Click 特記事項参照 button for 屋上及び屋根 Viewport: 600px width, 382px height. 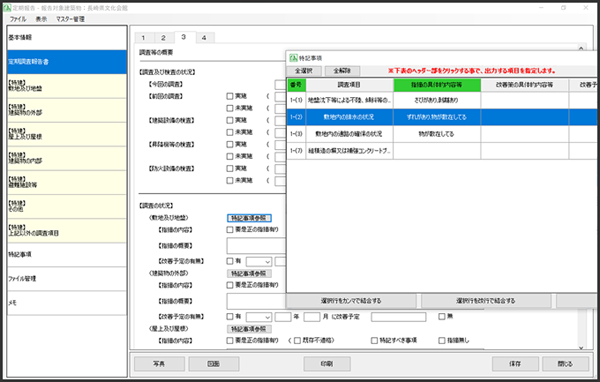249,329
